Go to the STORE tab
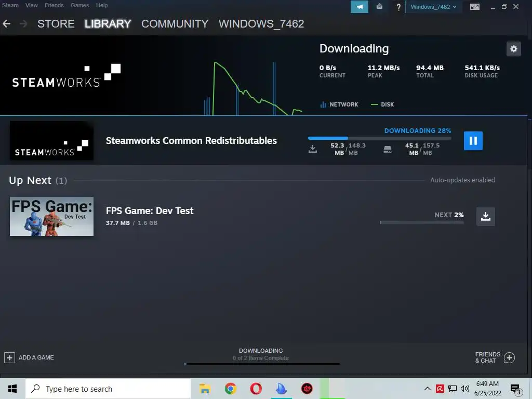The image size is (532, 399). (x=56, y=24)
